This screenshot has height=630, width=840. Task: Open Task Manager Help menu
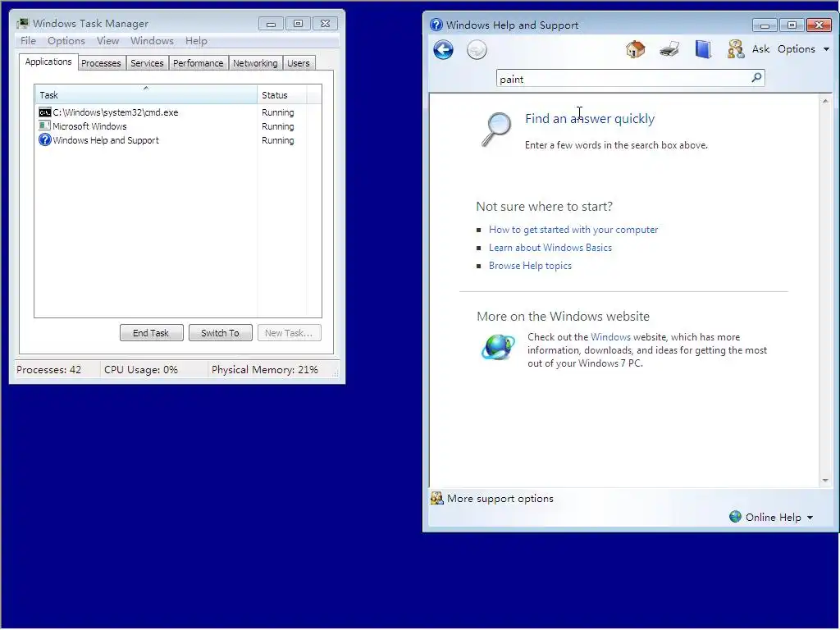[x=196, y=41]
